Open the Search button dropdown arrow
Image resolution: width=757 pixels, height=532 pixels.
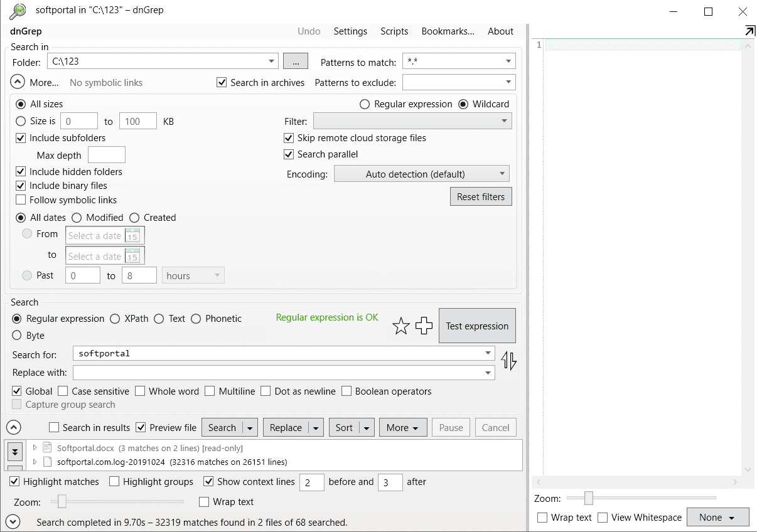pyautogui.click(x=250, y=428)
